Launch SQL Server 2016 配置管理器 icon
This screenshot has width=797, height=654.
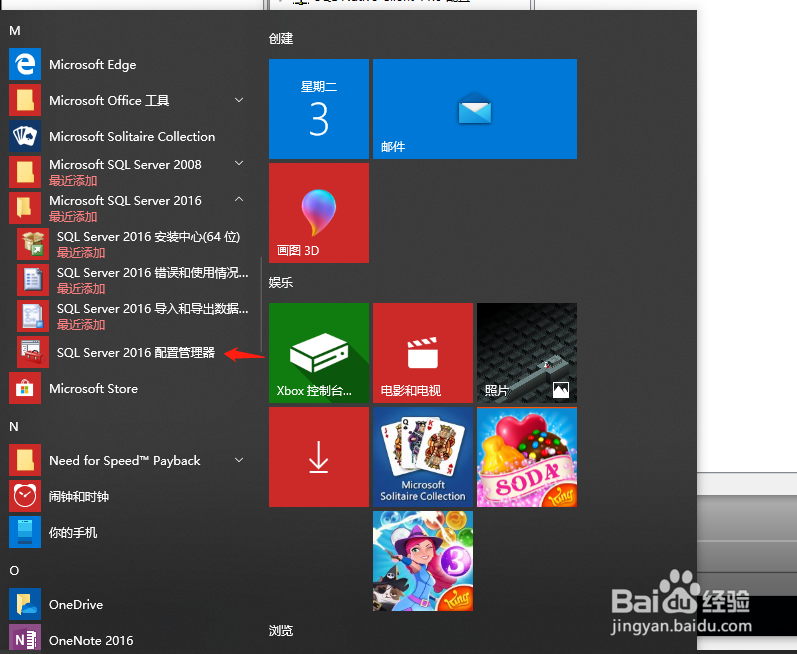[33, 352]
